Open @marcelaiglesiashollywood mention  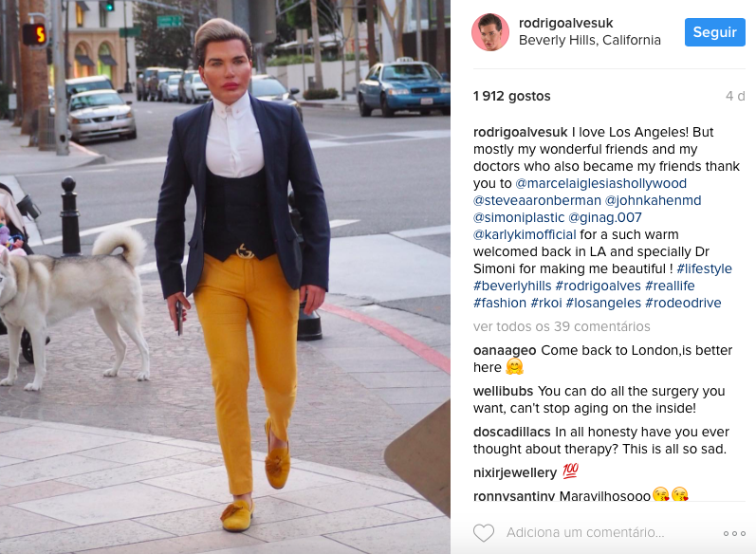tap(600, 183)
